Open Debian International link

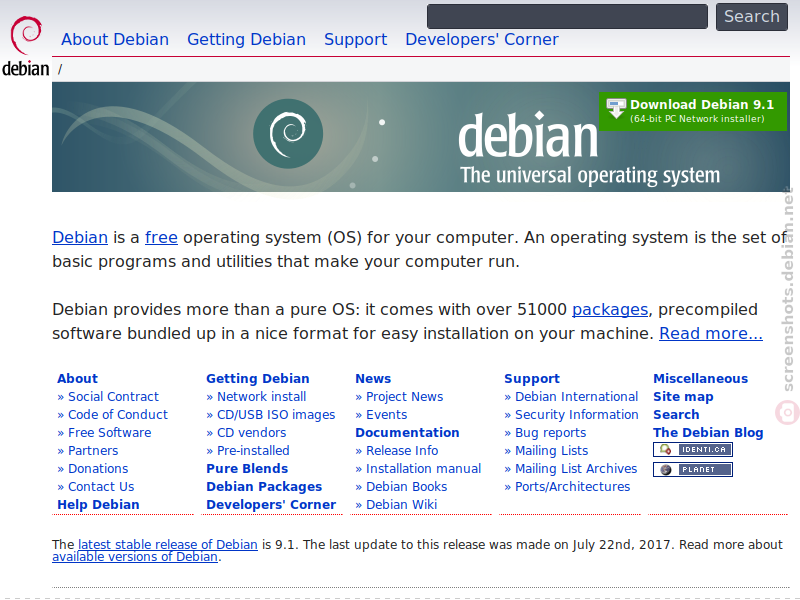pos(577,396)
